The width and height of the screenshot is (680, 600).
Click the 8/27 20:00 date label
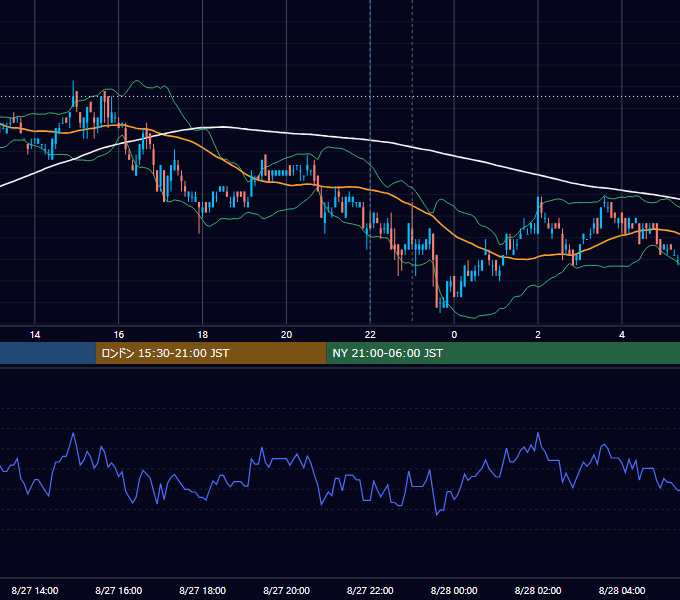point(286,590)
